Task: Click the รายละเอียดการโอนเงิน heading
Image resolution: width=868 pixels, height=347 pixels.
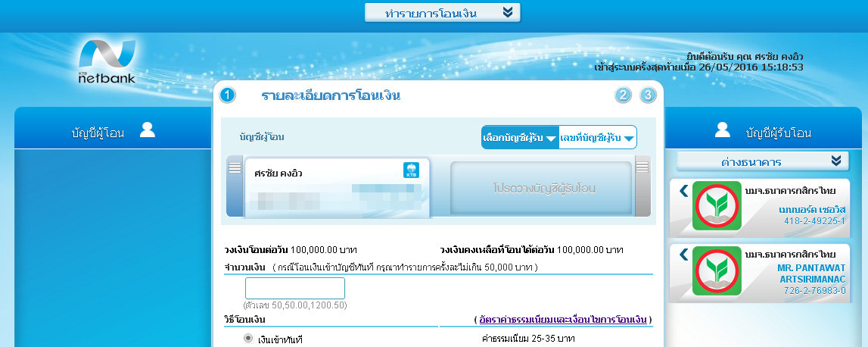Action: tap(331, 95)
